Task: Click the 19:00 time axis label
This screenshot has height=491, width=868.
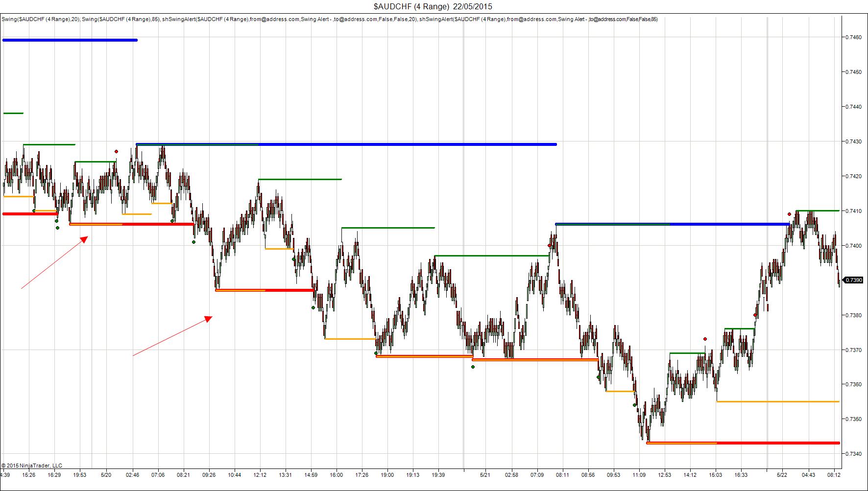Action: [x=387, y=475]
